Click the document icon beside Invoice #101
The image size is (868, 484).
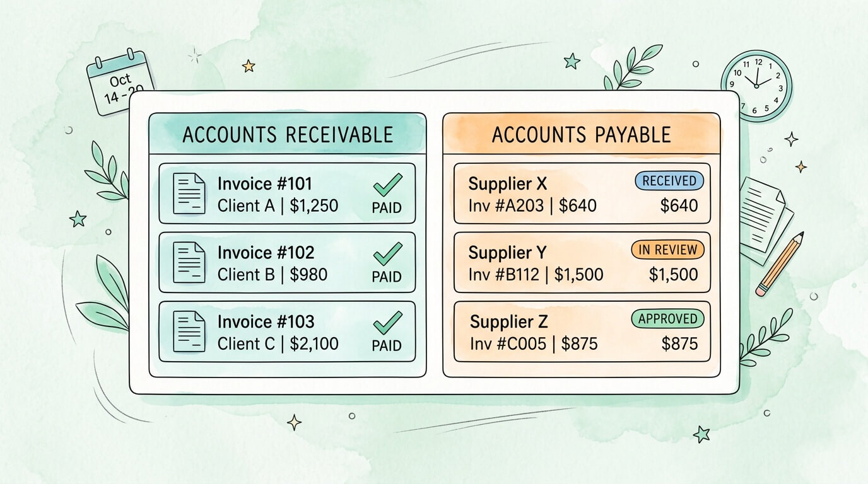pos(189,193)
